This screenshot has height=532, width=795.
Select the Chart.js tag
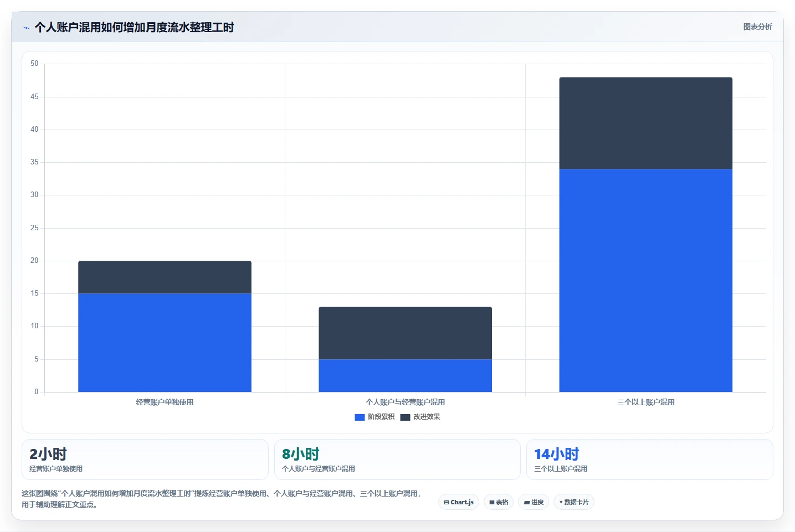459,502
